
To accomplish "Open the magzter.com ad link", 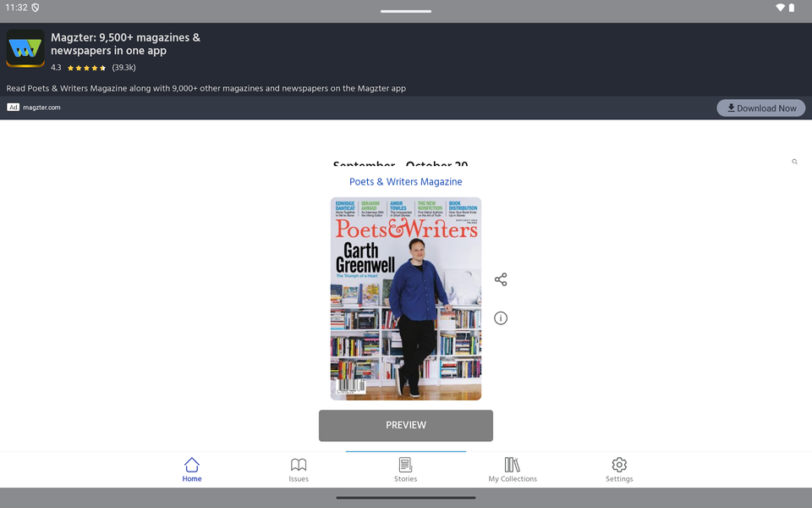I will click(41, 108).
